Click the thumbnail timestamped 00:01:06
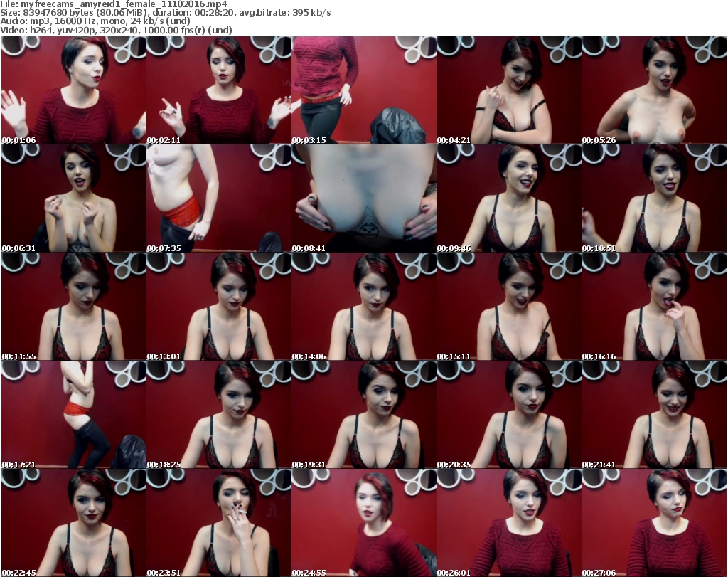728x577 pixels. [x=73, y=90]
